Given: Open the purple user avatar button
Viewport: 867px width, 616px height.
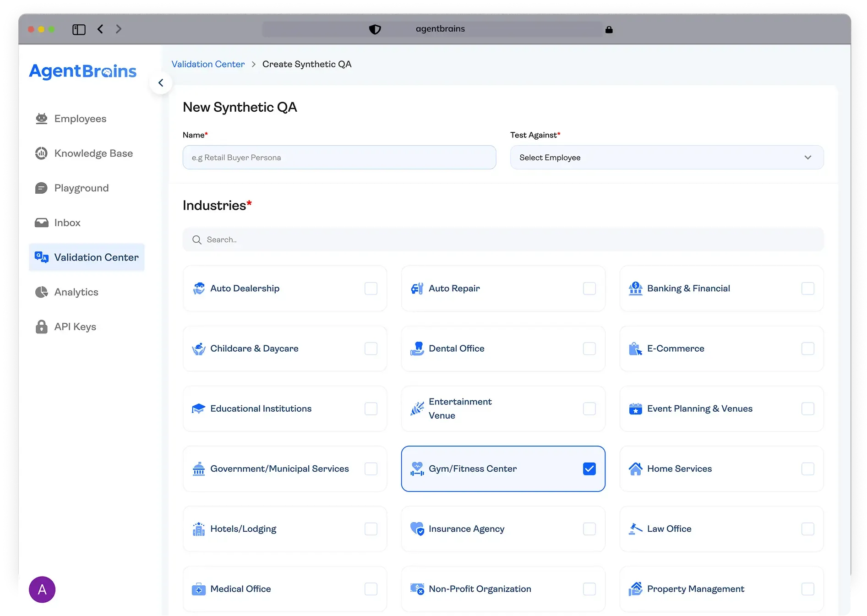Looking at the screenshot, I should coord(42,589).
